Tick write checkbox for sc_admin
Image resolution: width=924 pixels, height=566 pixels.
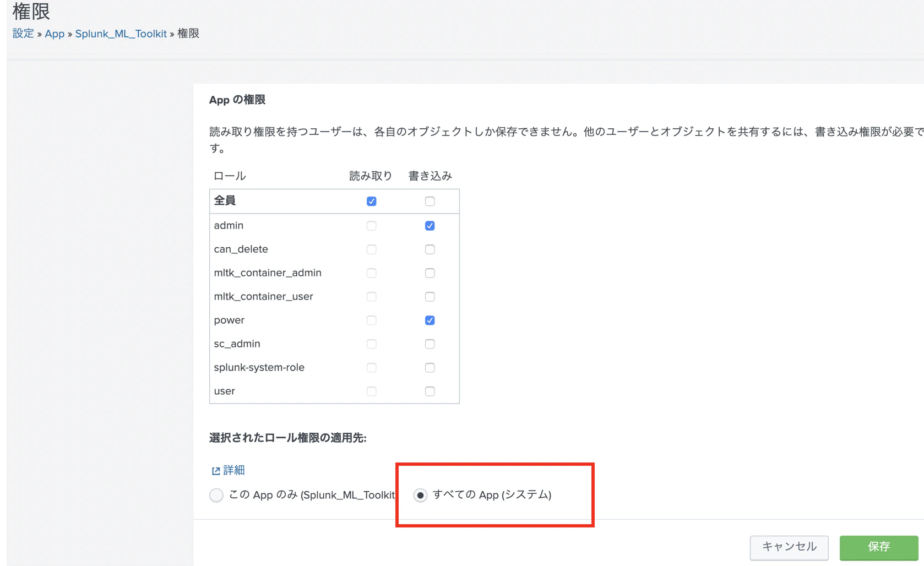pos(430,344)
